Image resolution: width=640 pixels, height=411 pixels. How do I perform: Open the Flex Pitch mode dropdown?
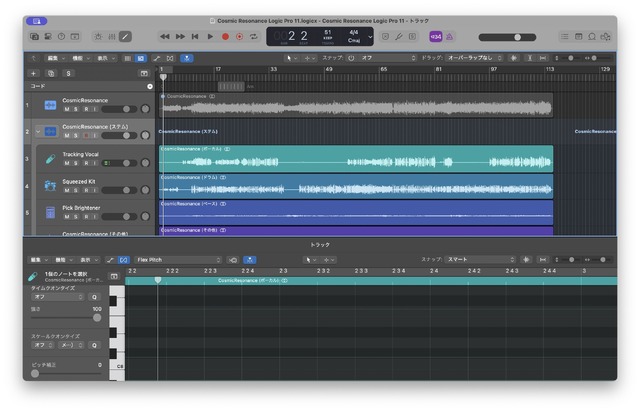[178, 260]
